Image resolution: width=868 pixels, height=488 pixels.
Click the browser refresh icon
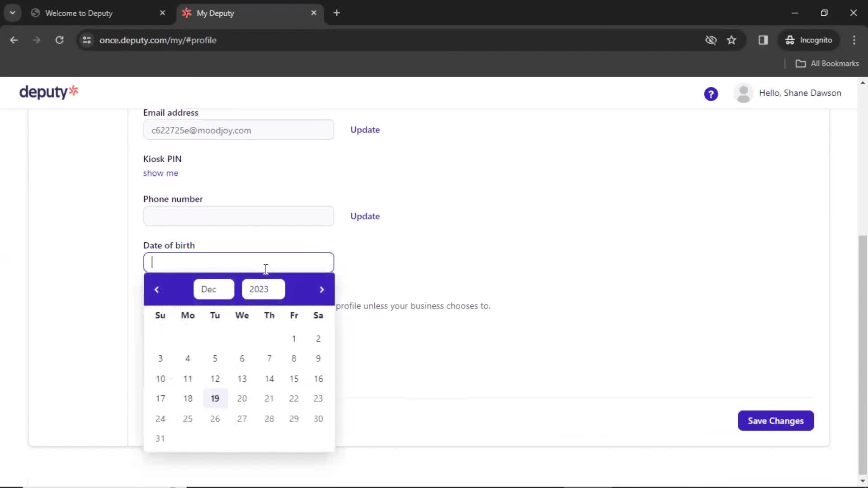[59, 40]
